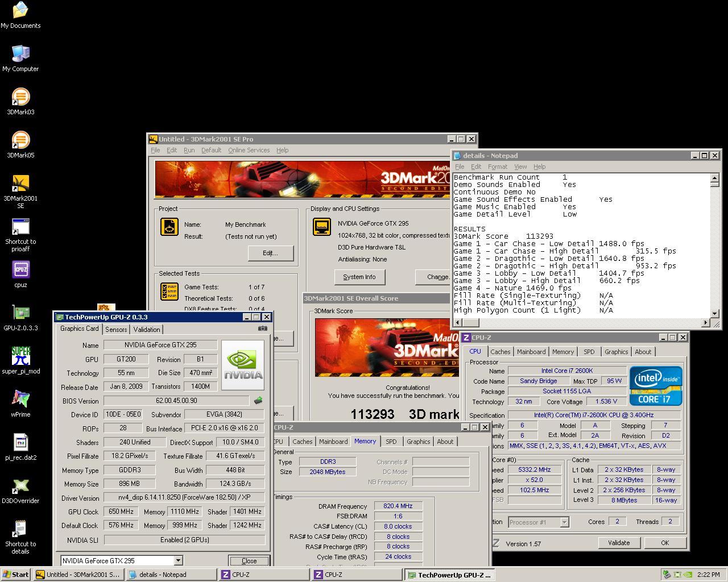The width and height of the screenshot is (728, 582).
Task: Click 3DMark project name icon
Action: click(169, 227)
